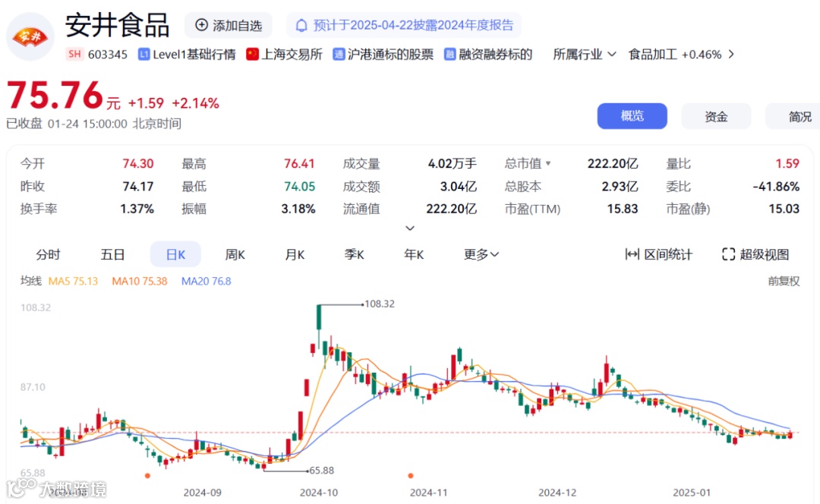Select 年K chart view
Screen dimensions: 820x504
(414, 254)
